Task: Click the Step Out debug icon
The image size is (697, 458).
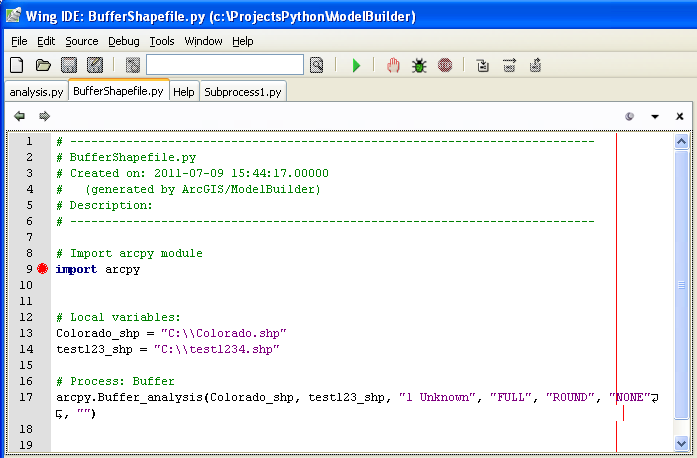Action: (x=535, y=65)
